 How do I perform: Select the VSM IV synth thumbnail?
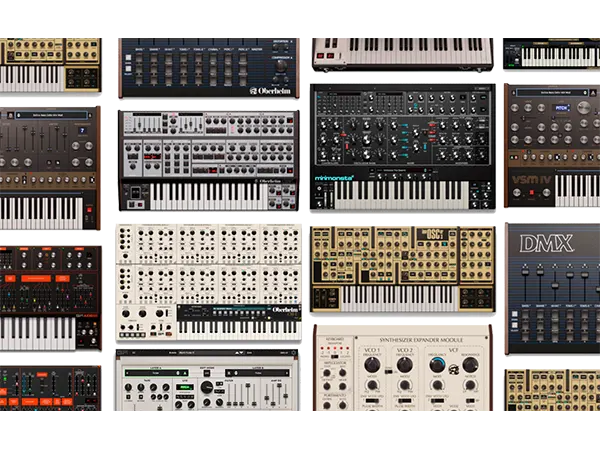(552, 146)
